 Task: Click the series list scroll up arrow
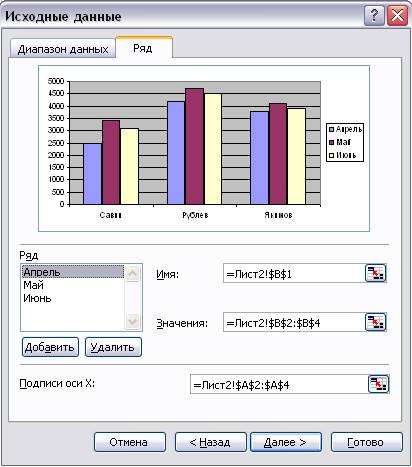tap(133, 273)
